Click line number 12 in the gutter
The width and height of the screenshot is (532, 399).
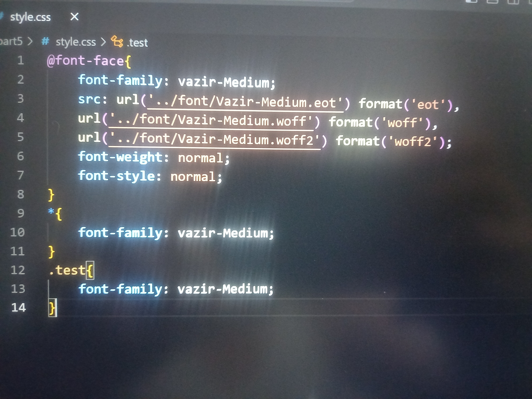18,270
